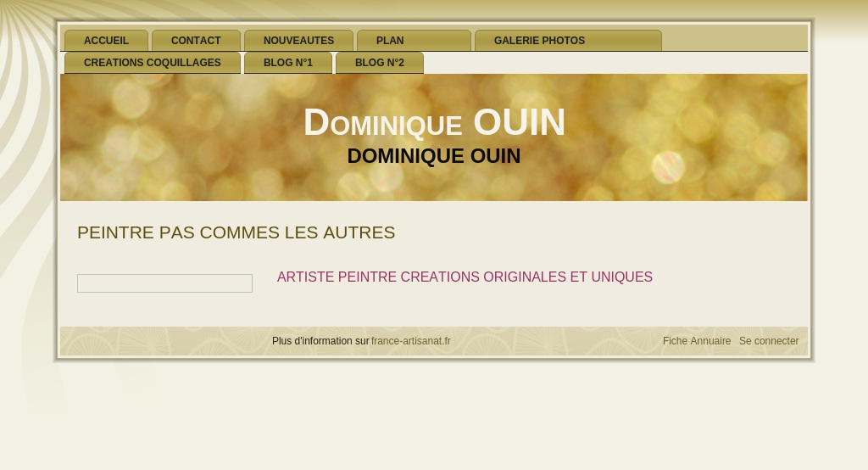
Task: Click the PEINTRE PAS COMMES LES AUTRES heading
Action: point(236,232)
